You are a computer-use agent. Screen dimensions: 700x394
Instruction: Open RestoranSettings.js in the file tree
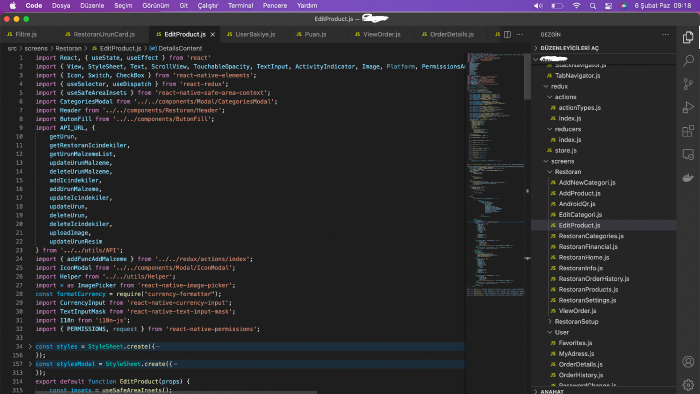coord(587,300)
